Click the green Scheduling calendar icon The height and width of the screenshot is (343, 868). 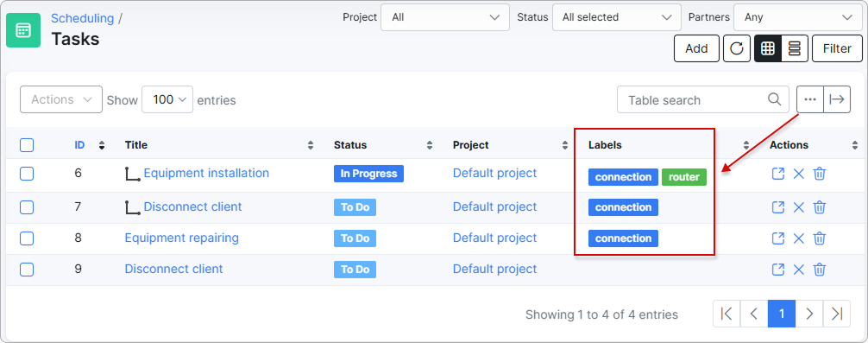pos(23,30)
